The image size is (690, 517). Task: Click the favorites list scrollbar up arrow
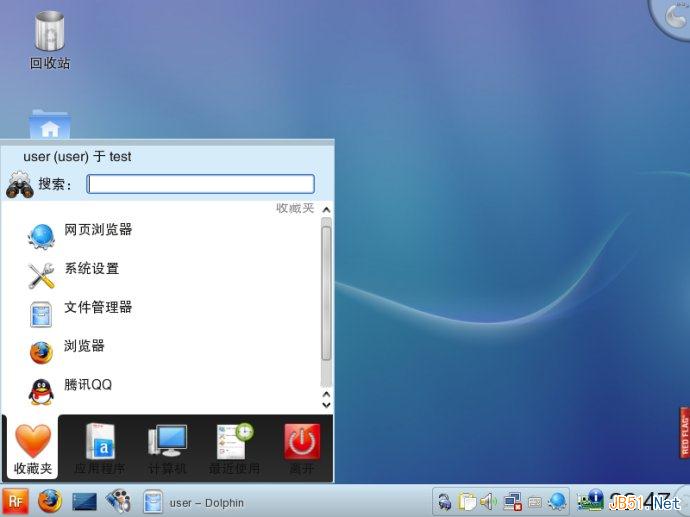[326, 209]
